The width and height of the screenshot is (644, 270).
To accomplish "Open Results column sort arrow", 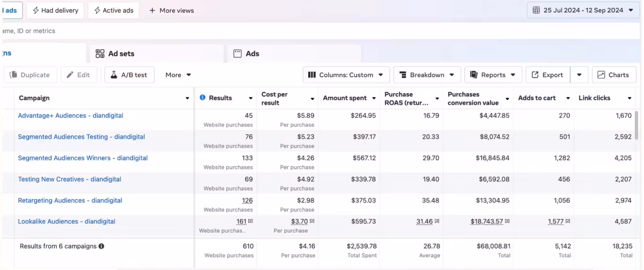I will click(251, 98).
